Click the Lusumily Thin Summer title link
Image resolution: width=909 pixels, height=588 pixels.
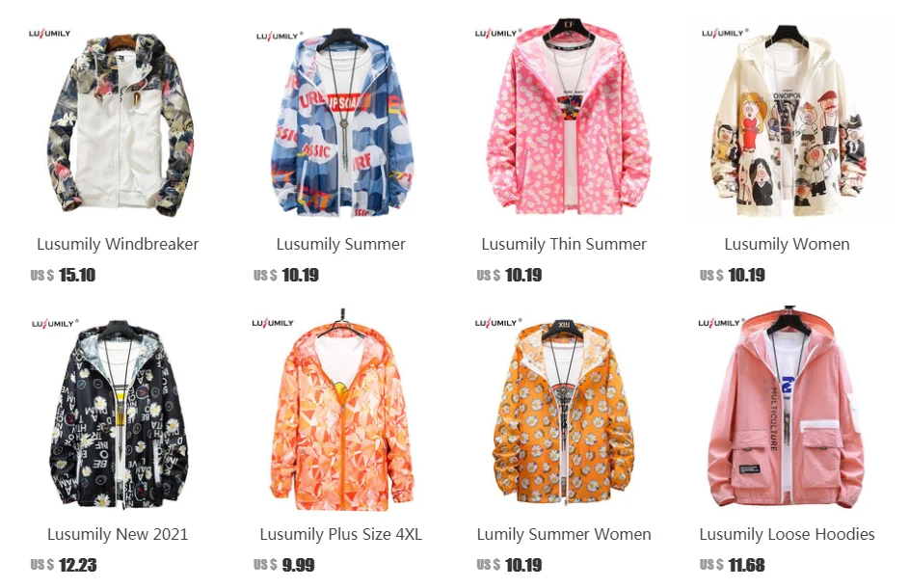tap(564, 244)
